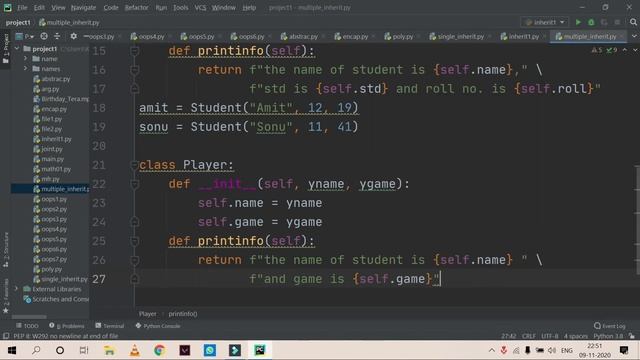The height and width of the screenshot is (360, 640).
Task: Collapse all using the project panel icon
Action: click(x=57, y=36)
